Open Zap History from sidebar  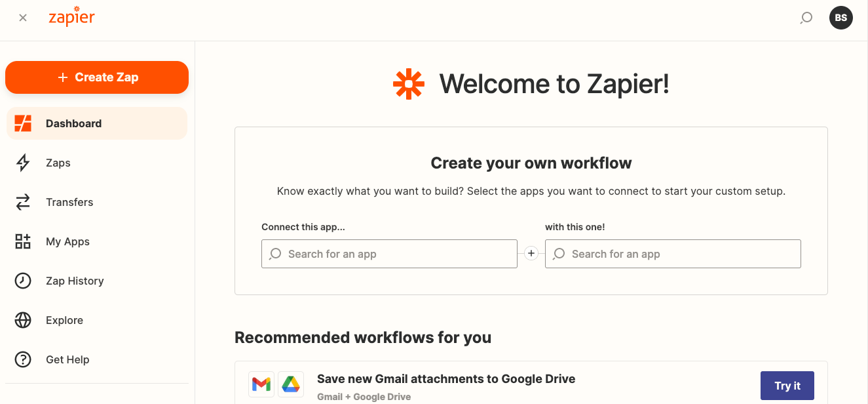(75, 281)
